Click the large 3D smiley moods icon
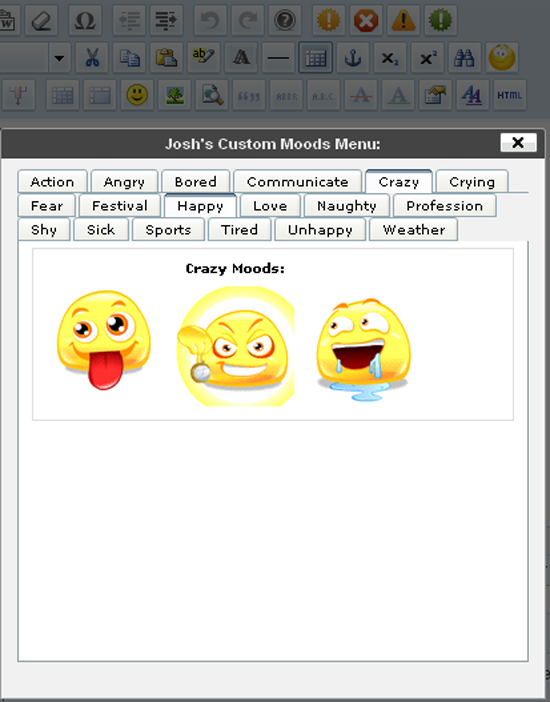This screenshot has width=550, height=702. tap(502, 58)
